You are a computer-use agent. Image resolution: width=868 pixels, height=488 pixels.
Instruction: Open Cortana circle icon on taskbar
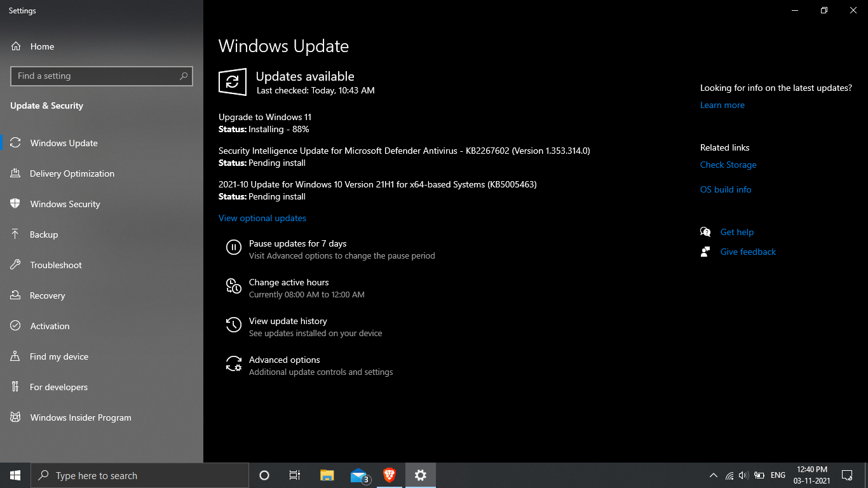(x=264, y=475)
